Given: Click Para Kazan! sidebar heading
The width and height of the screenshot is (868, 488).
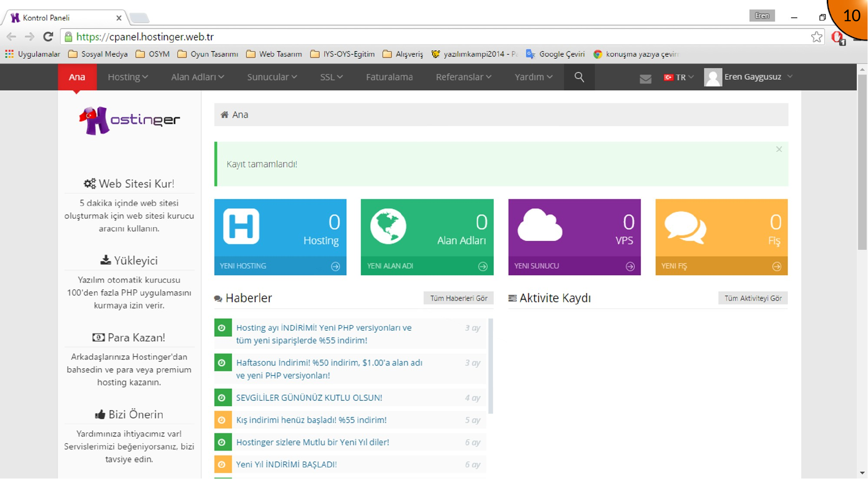Looking at the screenshot, I should 129,338.
